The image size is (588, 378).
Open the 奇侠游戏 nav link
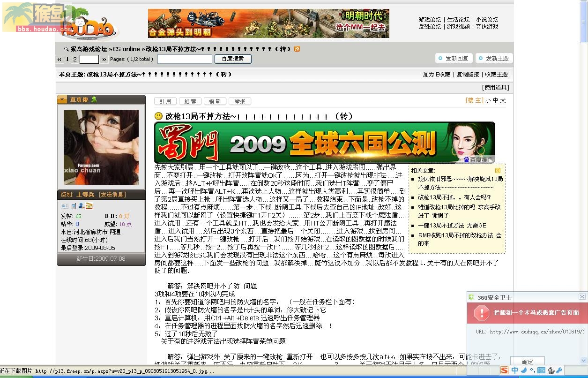tap(487, 27)
